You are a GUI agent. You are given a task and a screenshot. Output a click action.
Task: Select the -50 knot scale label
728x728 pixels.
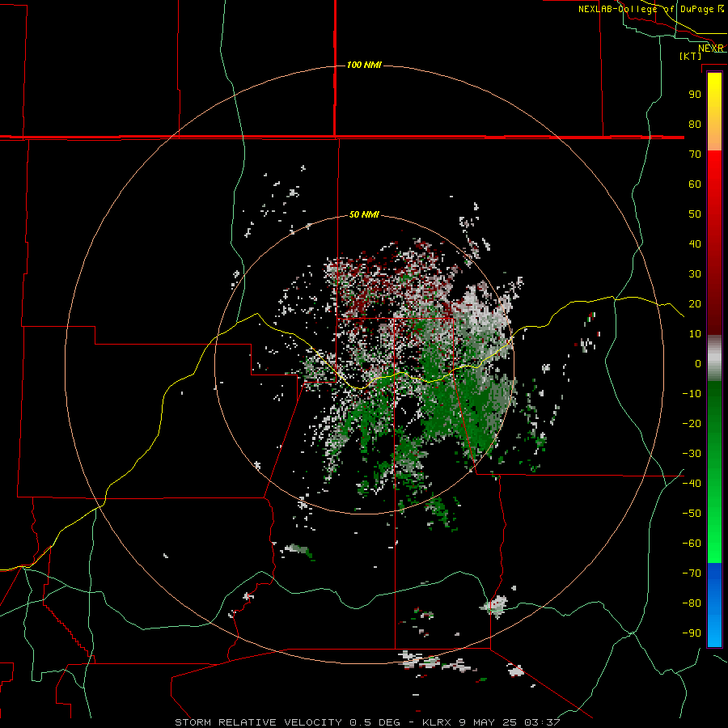692,514
